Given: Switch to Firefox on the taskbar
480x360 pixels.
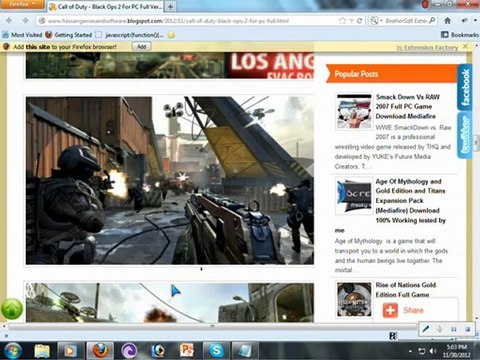Looking at the screenshot, I should [100, 351].
